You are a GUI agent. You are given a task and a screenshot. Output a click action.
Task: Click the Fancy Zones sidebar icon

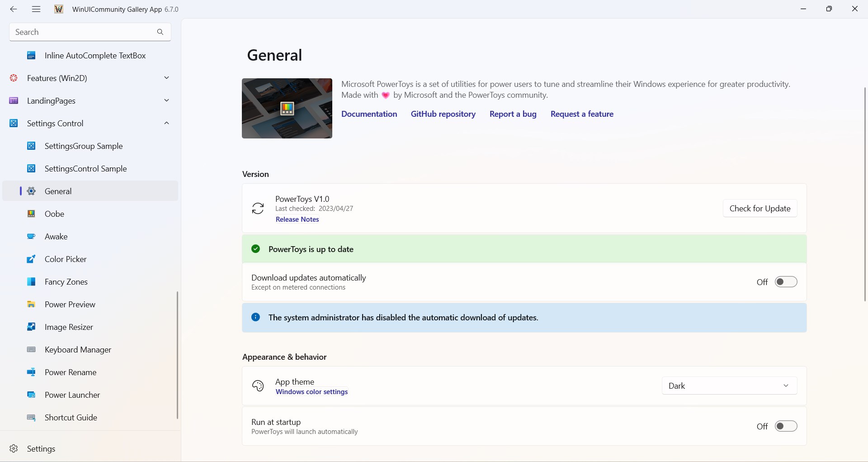(x=31, y=282)
